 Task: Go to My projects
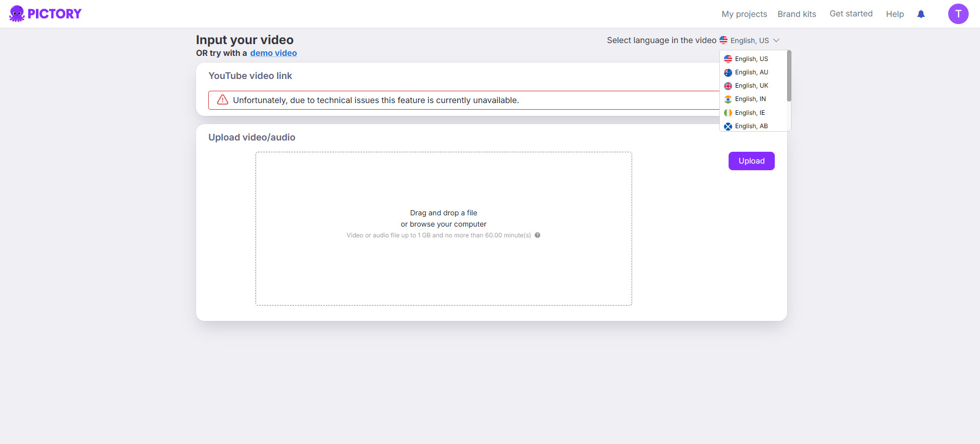pyautogui.click(x=744, y=14)
